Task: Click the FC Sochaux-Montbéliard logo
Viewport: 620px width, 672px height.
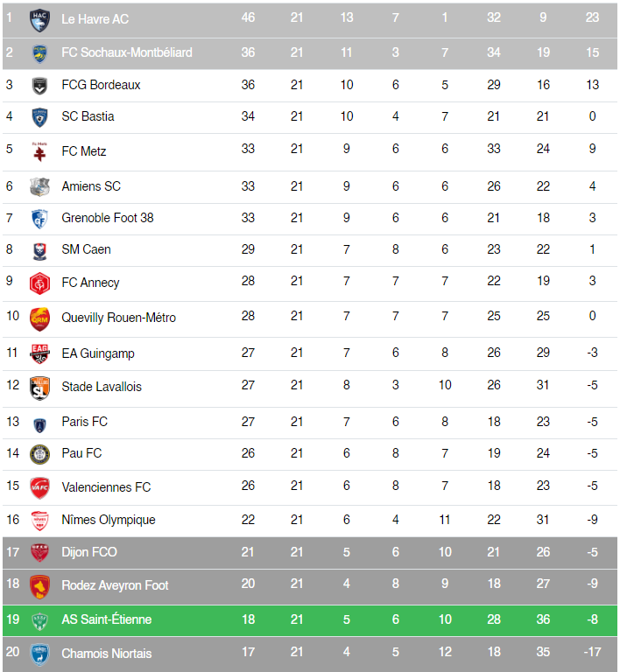Action: 39,54
